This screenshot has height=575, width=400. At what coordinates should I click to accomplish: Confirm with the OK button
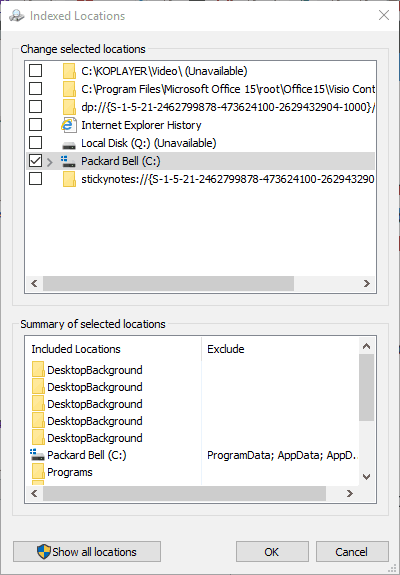(x=272, y=552)
